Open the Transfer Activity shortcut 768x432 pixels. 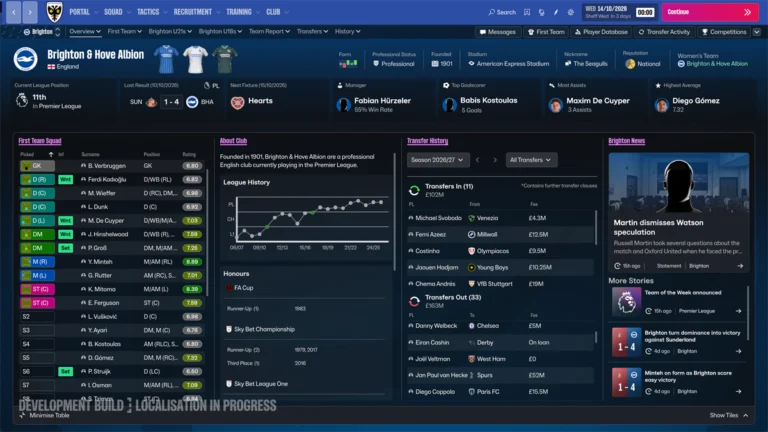pos(664,32)
